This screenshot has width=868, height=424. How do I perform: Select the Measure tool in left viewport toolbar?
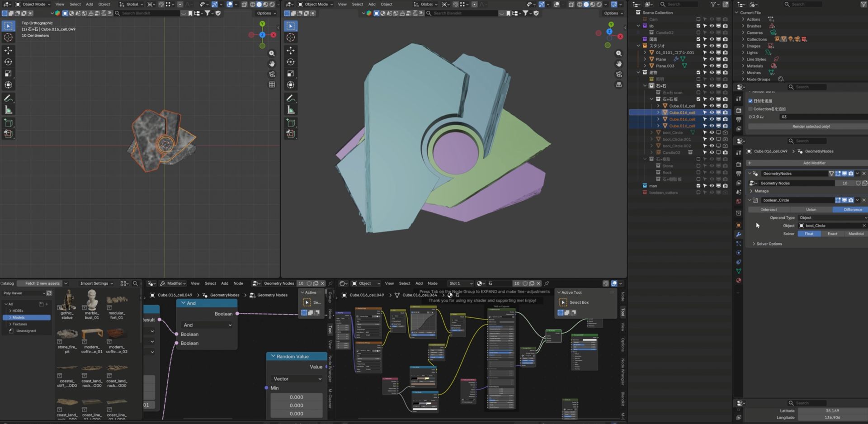(x=8, y=110)
